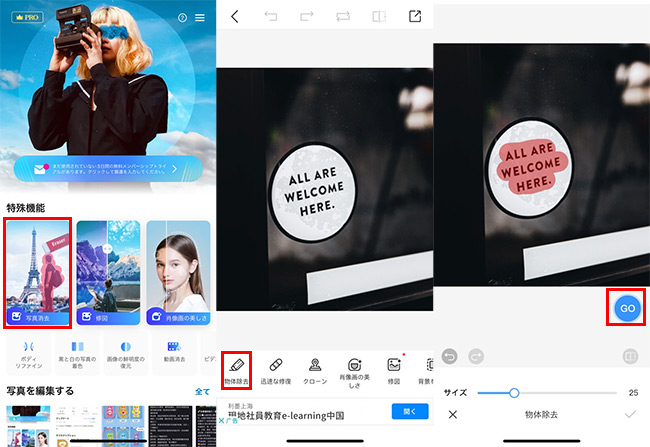Confirm 物体除去 with checkmark
The height and width of the screenshot is (447, 650).
630,414
